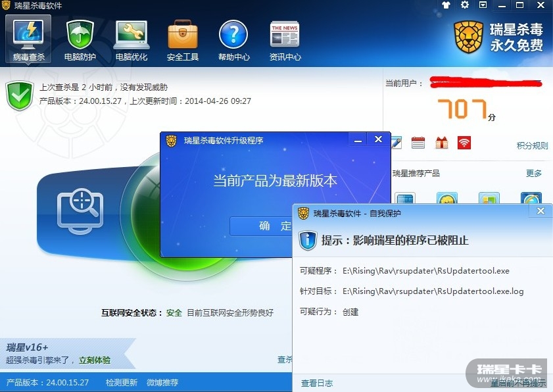Click the pencil edit icon under the score

click(x=397, y=143)
